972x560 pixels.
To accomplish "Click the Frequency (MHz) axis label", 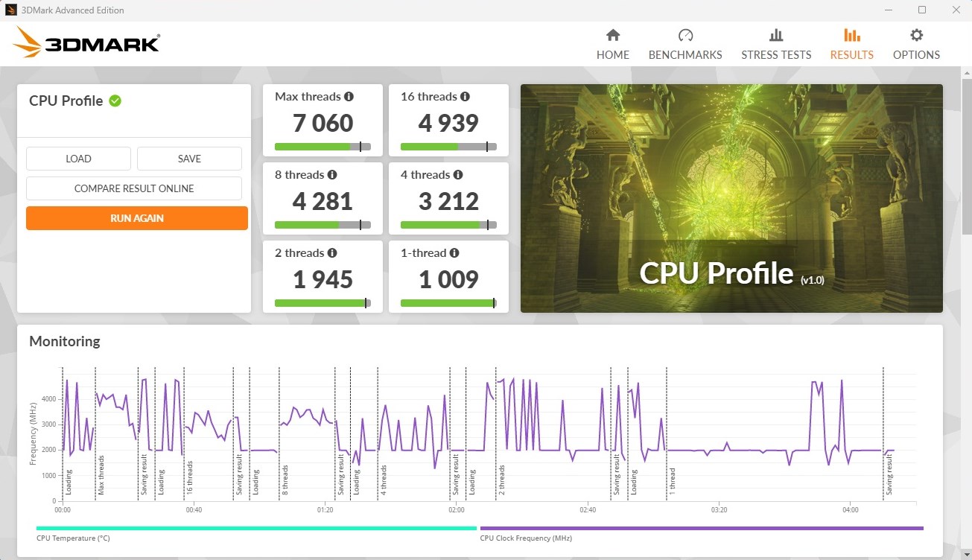I will pos(34,433).
